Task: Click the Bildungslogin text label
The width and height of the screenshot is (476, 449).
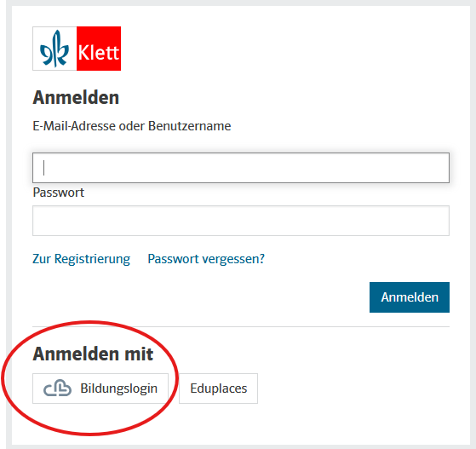Action: point(119,389)
